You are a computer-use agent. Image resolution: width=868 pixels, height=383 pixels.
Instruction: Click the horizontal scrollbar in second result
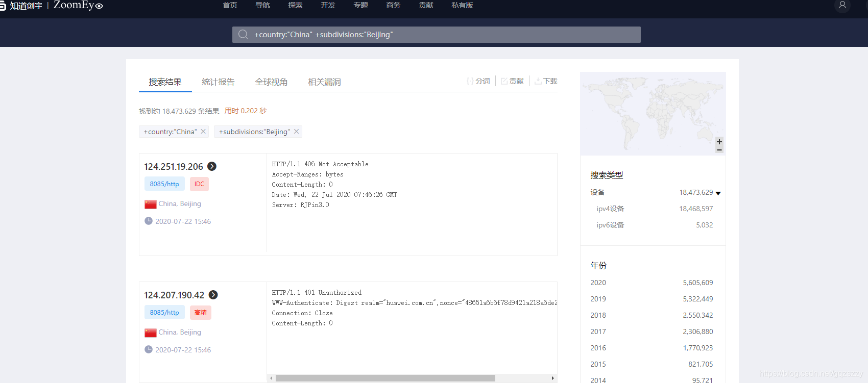(385, 378)
